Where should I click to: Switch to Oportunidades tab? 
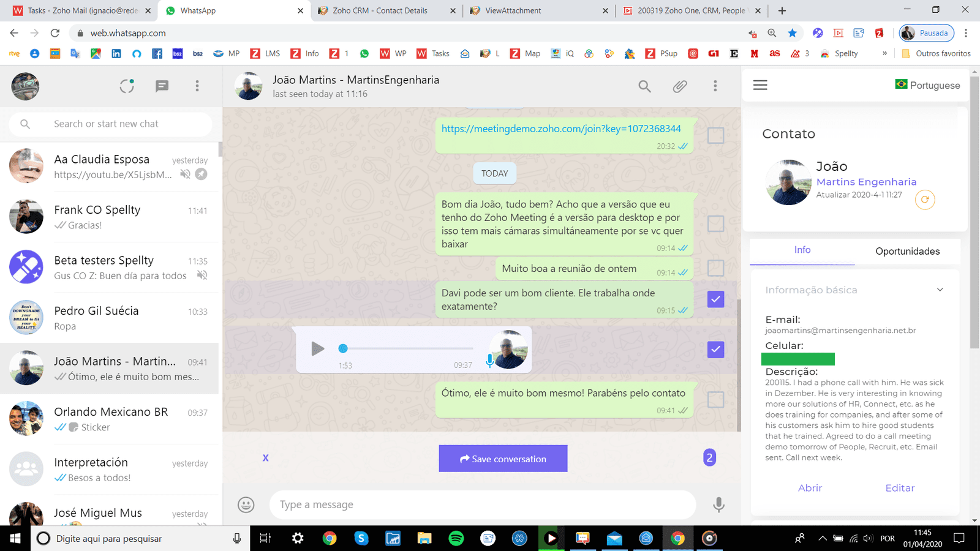pos(907,251)
